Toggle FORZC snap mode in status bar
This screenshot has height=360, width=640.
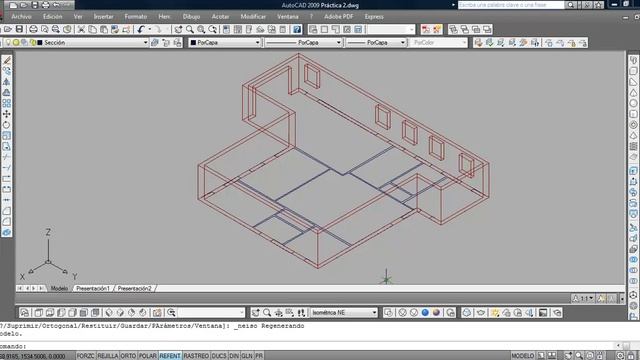click(x=85, y=356)
